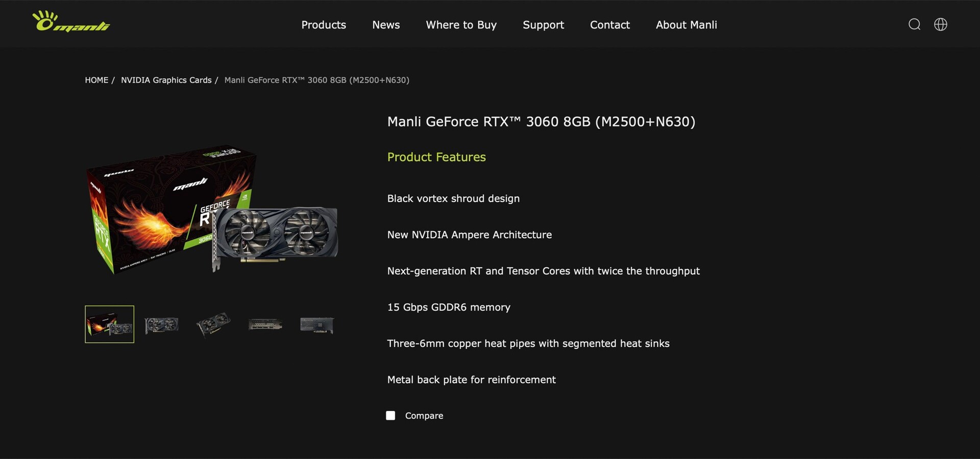Open the globe language selector icon
The width and height of the screenshot is (980, 459).
click(x=940, y=24)
